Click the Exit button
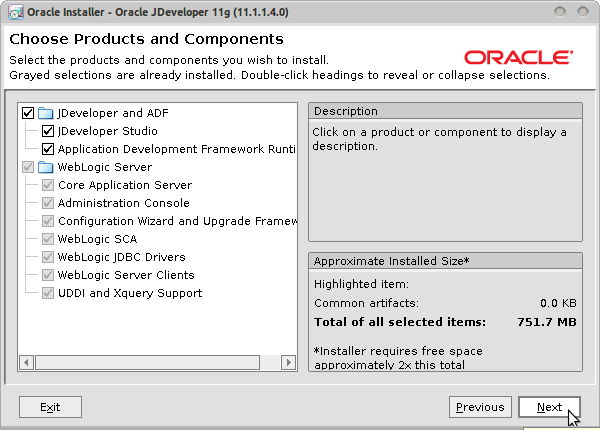 (50, 407)
